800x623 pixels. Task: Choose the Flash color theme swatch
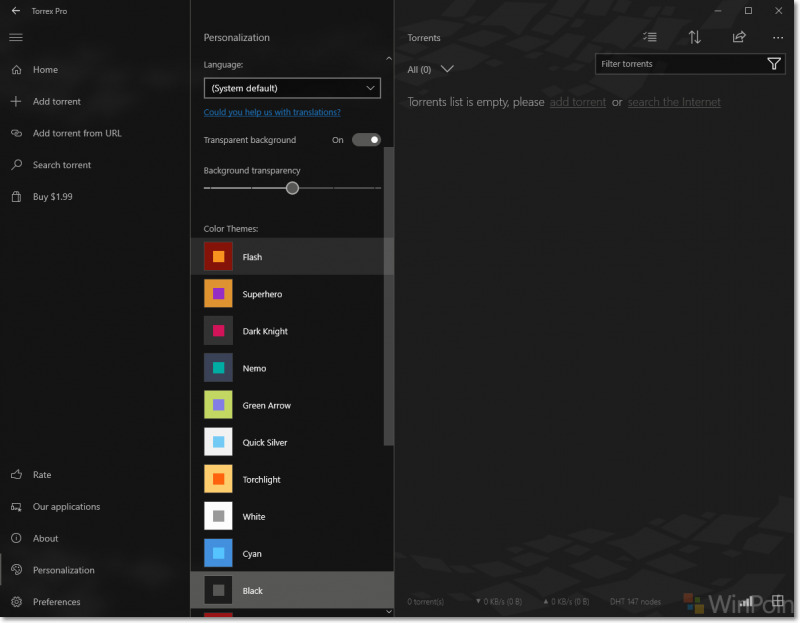click(x=218, y=256)
